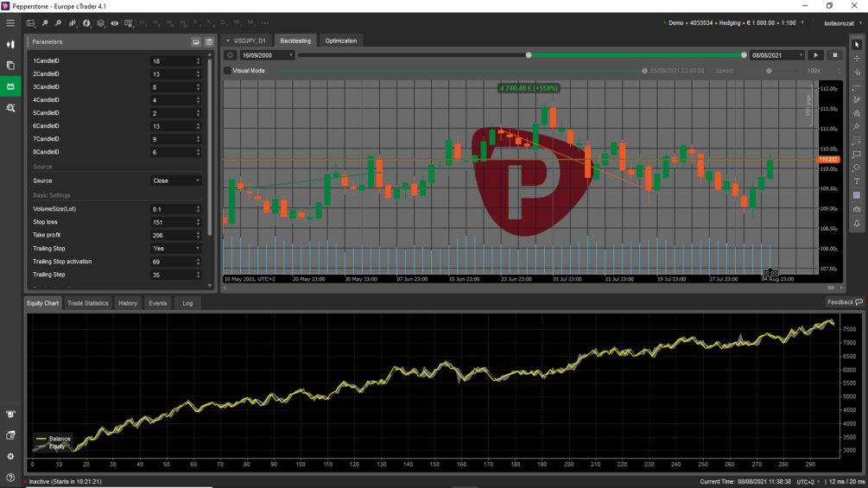Click the Stop loss stepper arrows
The height and width of the screenshot is (488, 868).
[x=198, y=222]
